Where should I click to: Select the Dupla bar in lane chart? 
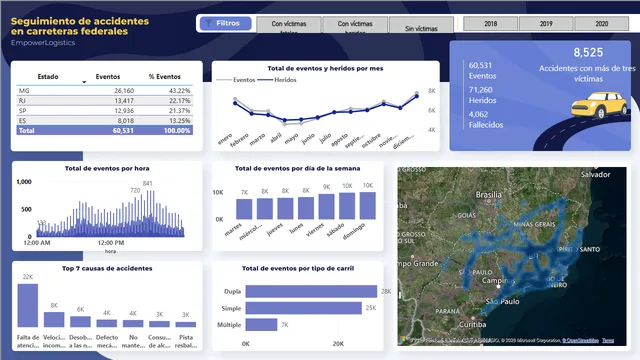tap(311, 291)
